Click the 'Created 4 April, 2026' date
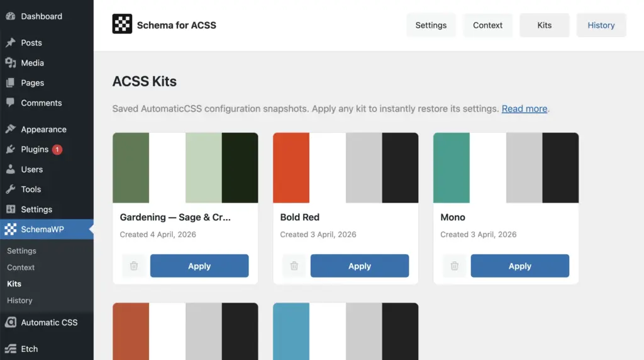 158,234
